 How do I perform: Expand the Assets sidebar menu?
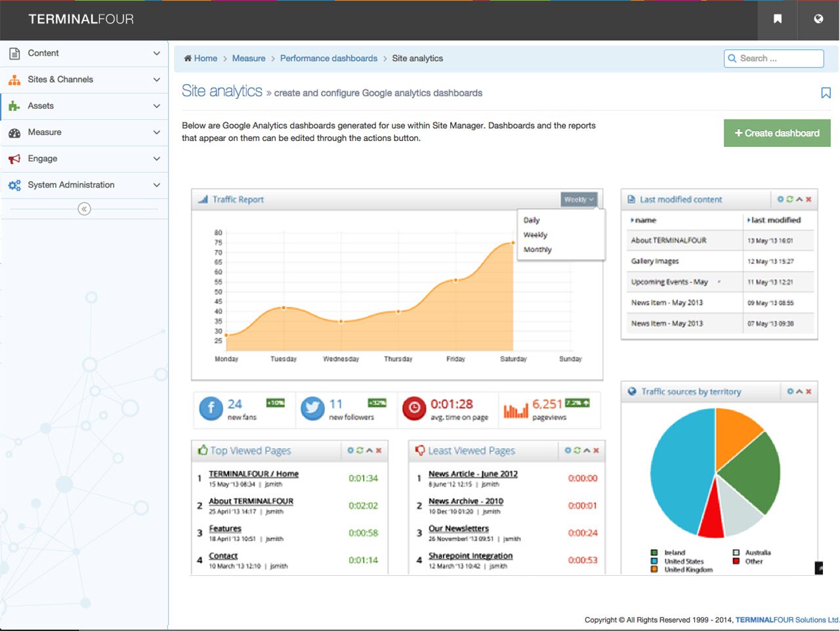click(84, 106)
